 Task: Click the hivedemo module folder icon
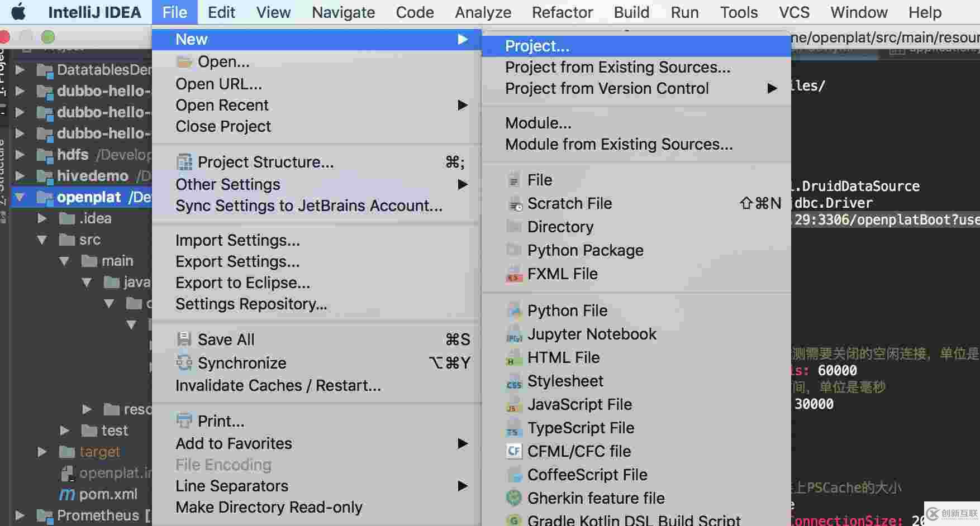click(x=45, y=176)
